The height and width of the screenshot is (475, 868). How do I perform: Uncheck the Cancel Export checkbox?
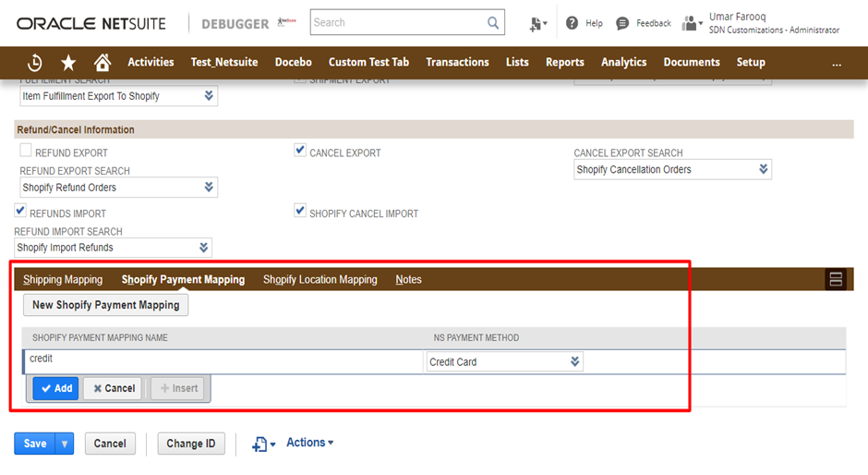[300, 151]
